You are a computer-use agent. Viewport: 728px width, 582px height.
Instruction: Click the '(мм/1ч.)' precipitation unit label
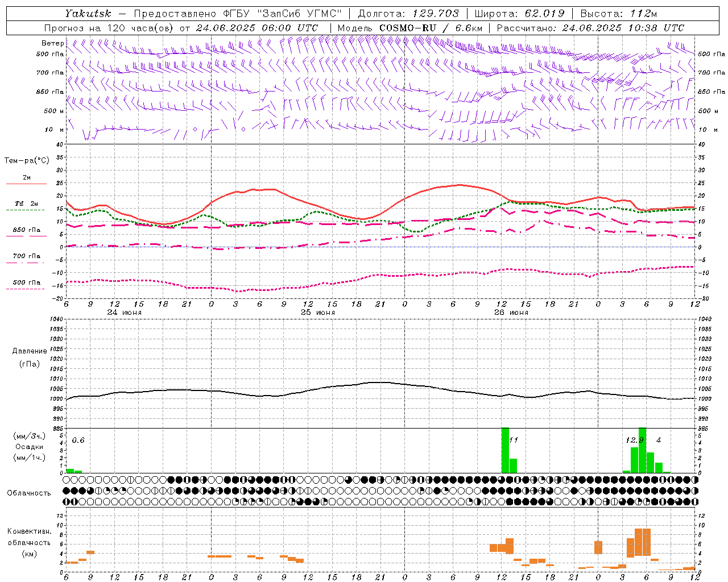pos(30,457)
